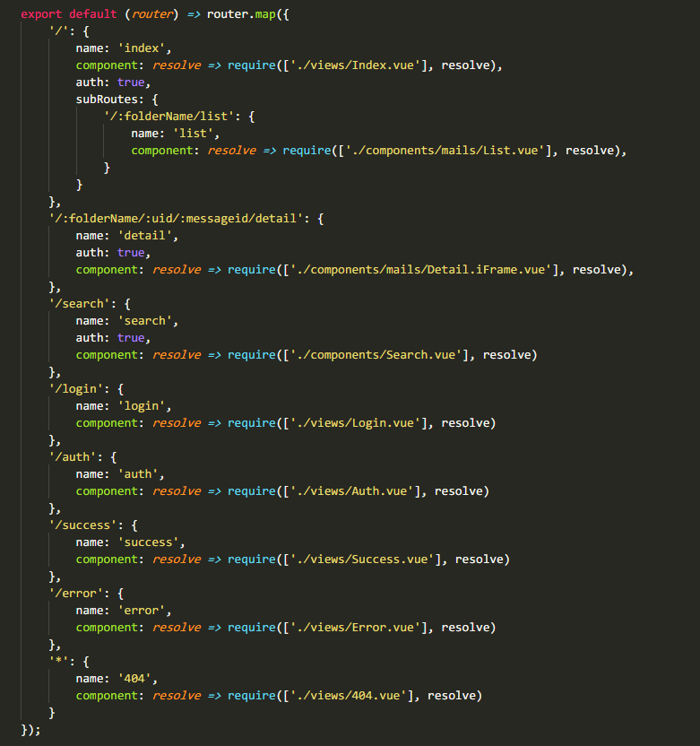
Task: Click 'subRoutes' property key
Action: click(107, 100)
